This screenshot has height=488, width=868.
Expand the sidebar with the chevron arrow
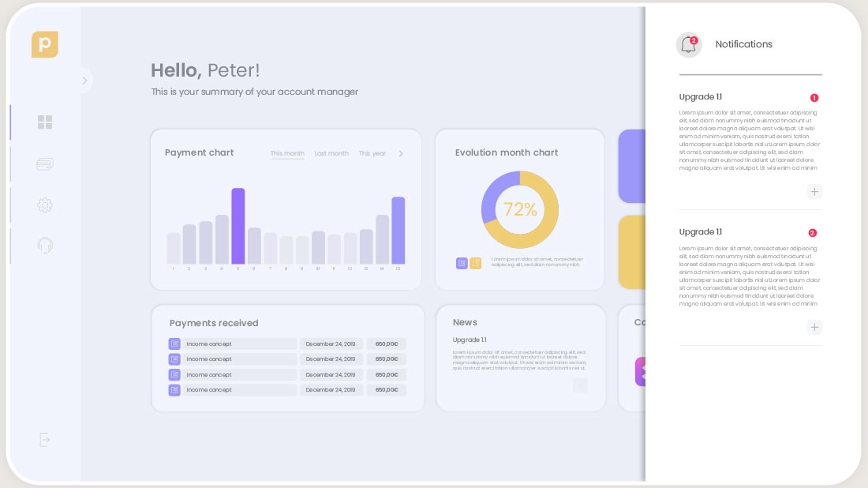[x=84, y=81]
